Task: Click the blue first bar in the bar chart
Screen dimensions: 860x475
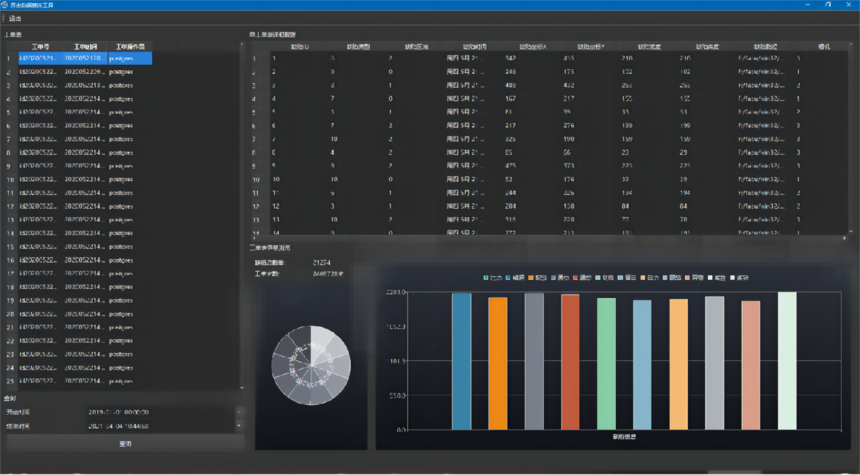Action: 461,360
